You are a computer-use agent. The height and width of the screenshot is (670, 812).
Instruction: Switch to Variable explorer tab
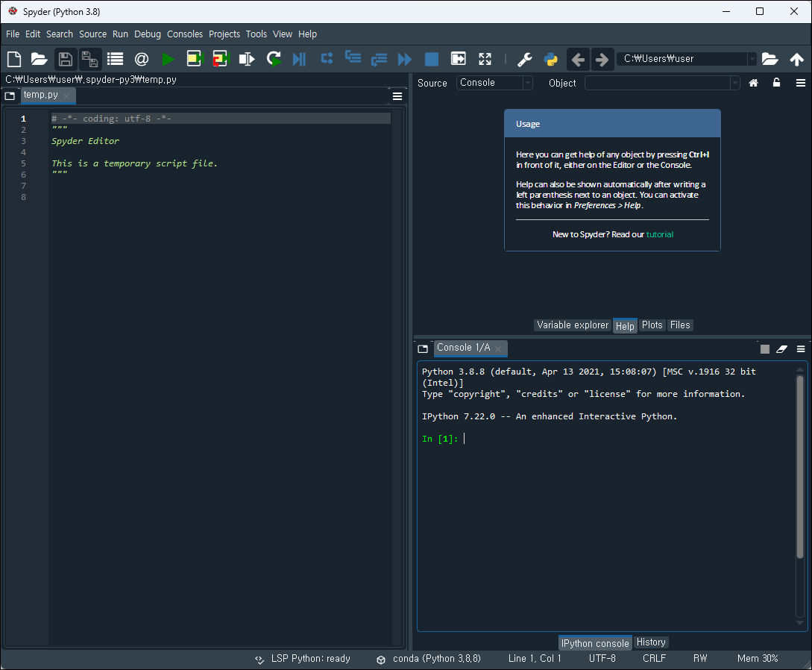click(573, 325)
